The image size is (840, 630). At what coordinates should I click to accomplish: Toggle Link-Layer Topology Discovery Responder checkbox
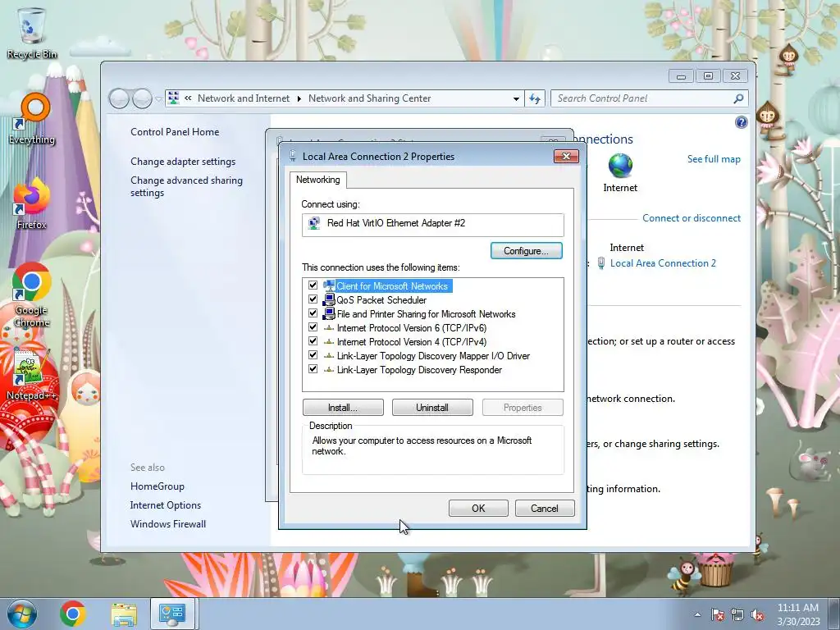[313, 369]
